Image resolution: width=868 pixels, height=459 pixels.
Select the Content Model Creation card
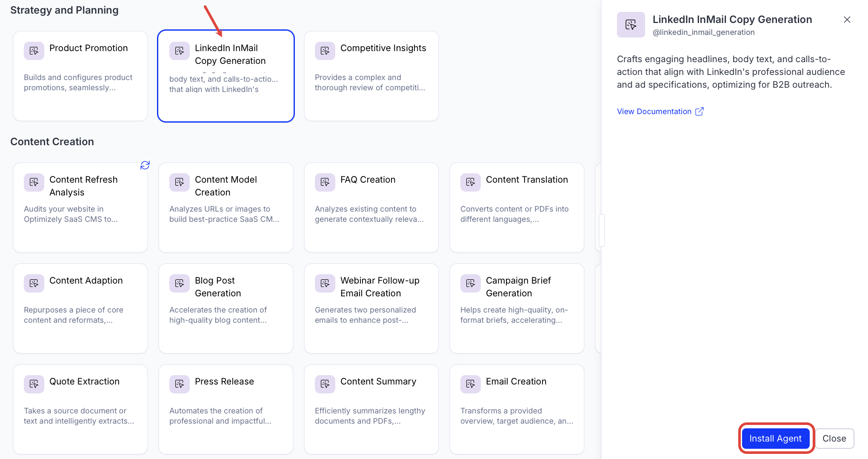(x=226, y=208)
